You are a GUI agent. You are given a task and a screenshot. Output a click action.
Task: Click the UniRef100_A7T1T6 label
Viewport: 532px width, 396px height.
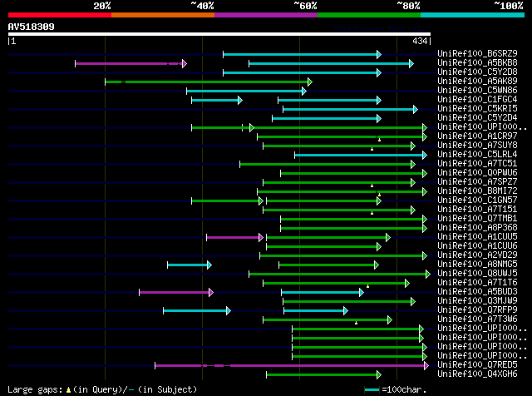[477, 283]
